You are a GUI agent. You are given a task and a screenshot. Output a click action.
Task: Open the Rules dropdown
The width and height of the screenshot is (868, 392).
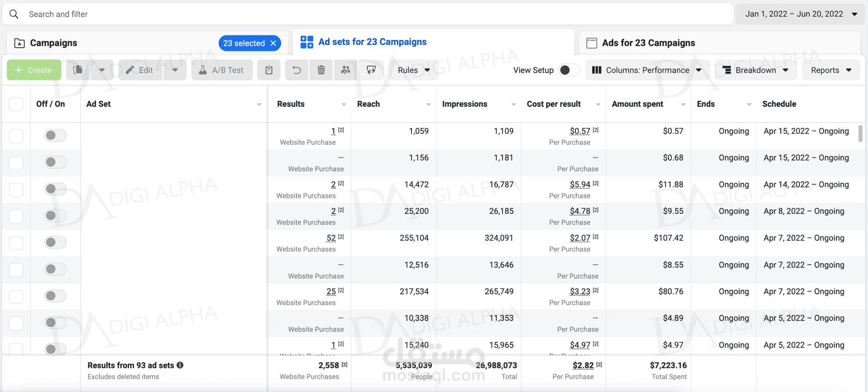(413, 70)
